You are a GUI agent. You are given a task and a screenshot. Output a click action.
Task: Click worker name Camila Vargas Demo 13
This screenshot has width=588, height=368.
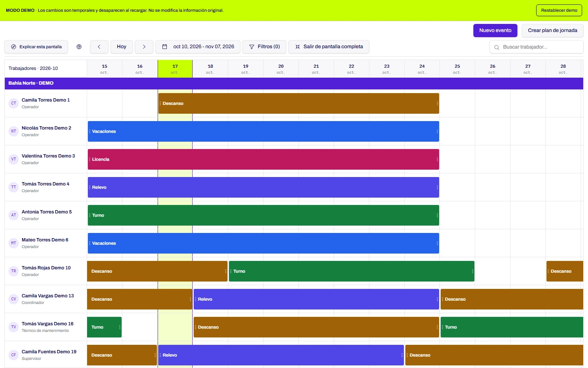click(48, 296)
